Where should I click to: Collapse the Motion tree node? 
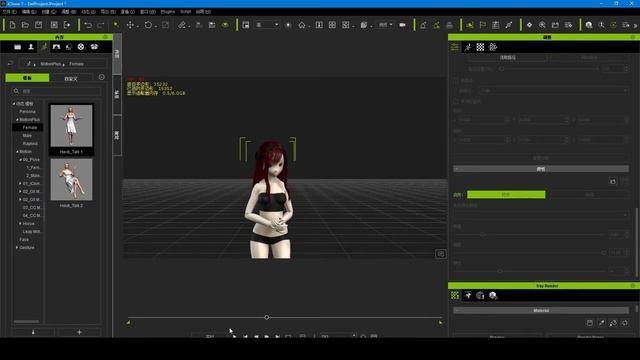coord(17,151)
